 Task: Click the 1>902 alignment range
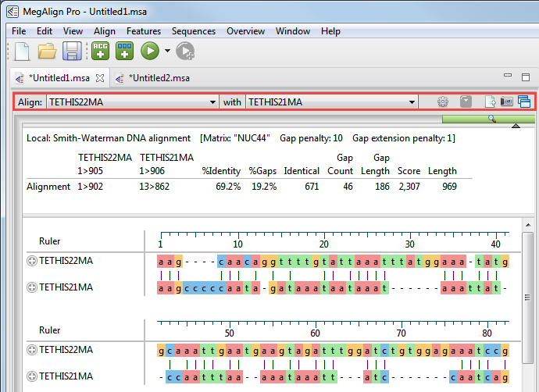coord(90,187)
